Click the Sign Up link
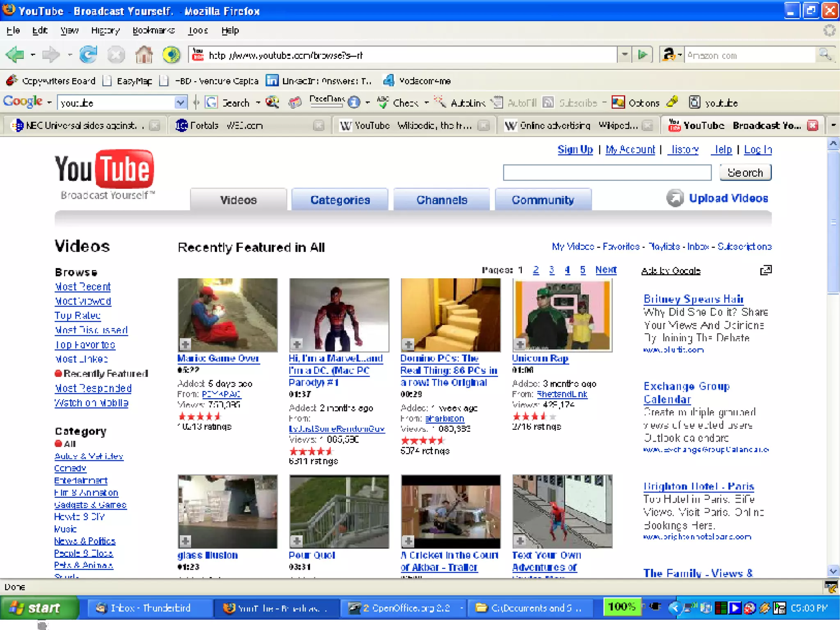The width and height of the screenshot is (840, 630). (x=575, y=149)
